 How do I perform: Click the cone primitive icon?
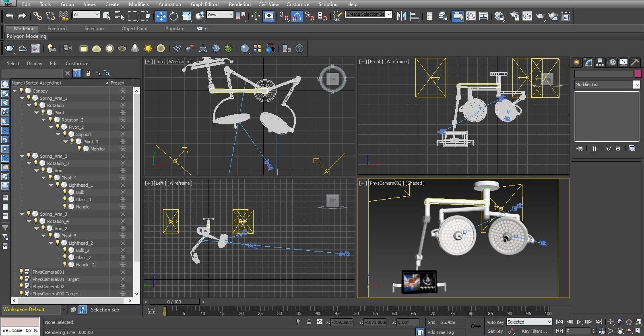click(x=135, y=49)
